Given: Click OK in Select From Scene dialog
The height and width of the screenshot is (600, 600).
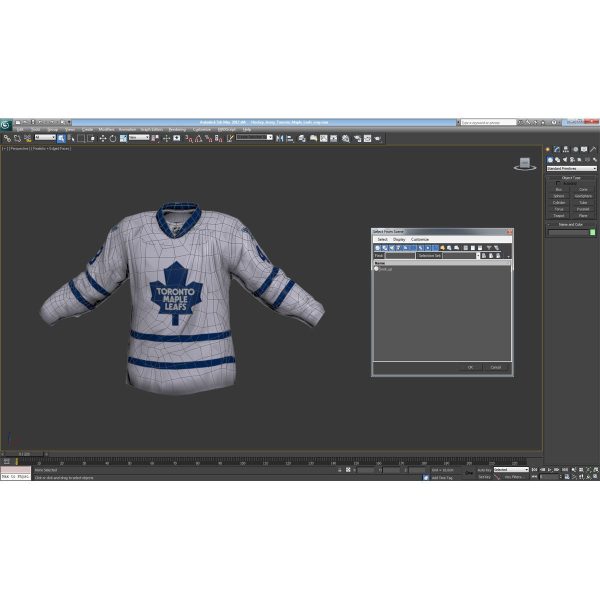Looking at the screenshot, I should coord(470,367).
